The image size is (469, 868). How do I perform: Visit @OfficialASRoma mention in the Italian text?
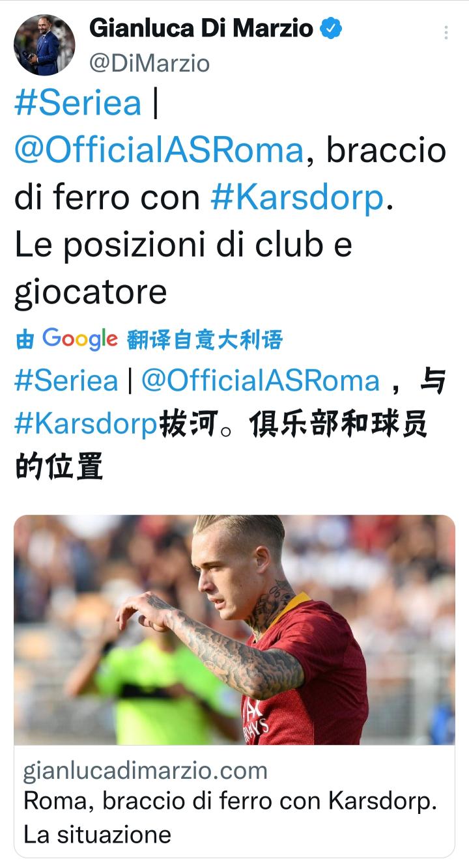click(159, 150)
